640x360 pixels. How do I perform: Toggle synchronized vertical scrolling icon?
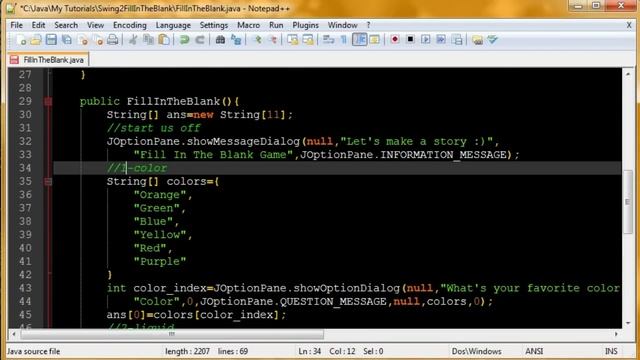[x=293, y=40]
